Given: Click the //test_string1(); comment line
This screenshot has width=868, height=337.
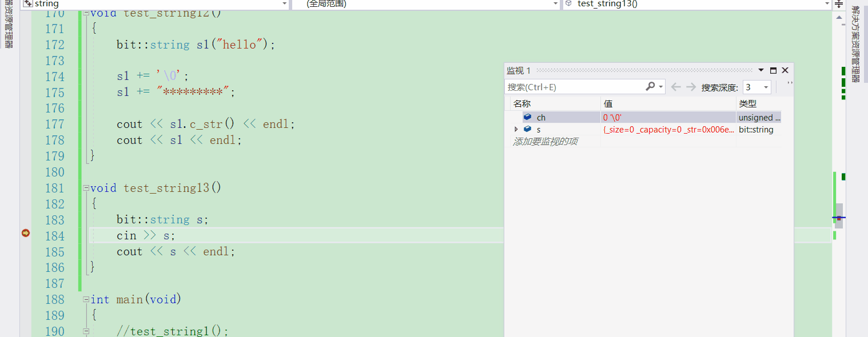Looking at the screenshot, I should click(x=172, y=331).
